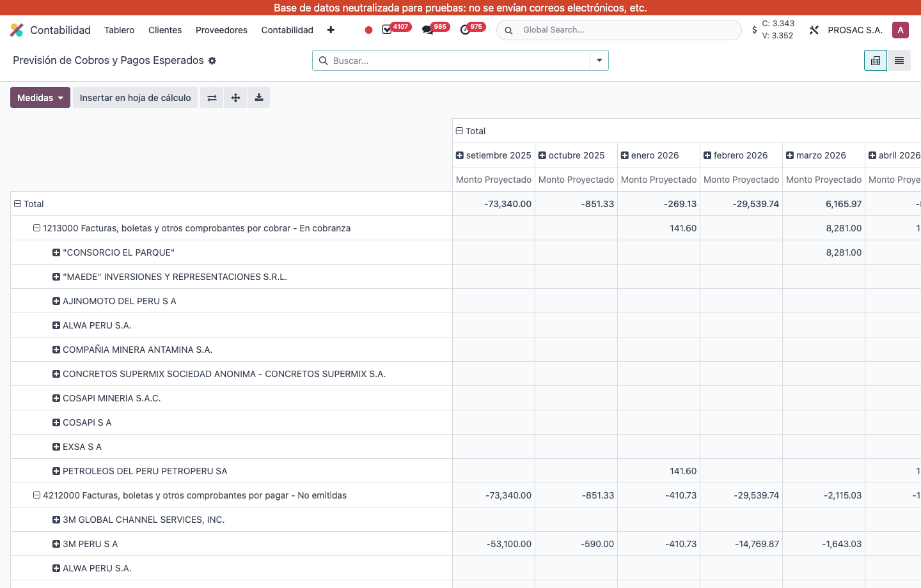Collapse account 4212000 No emitidas row

[x=37, y=495]
